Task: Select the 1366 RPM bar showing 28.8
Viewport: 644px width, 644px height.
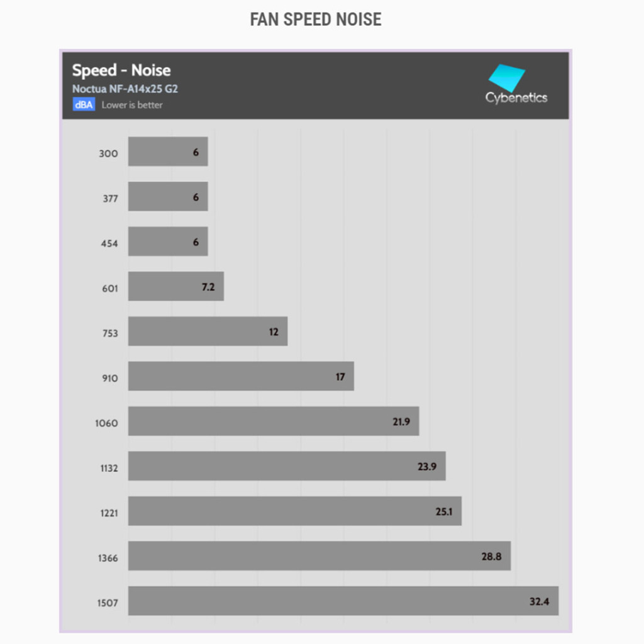Action: click(x=319, y=556)
